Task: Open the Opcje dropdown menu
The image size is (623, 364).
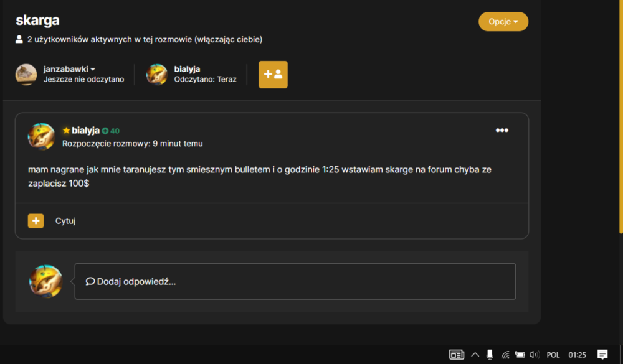Action: 503,21
